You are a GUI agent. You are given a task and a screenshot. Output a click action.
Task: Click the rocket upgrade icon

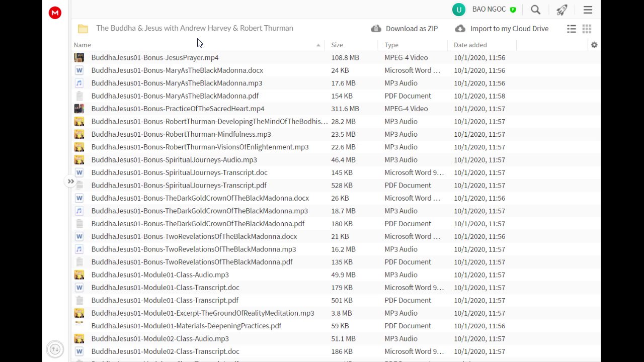pyautogui.click(x=561, y=10)
